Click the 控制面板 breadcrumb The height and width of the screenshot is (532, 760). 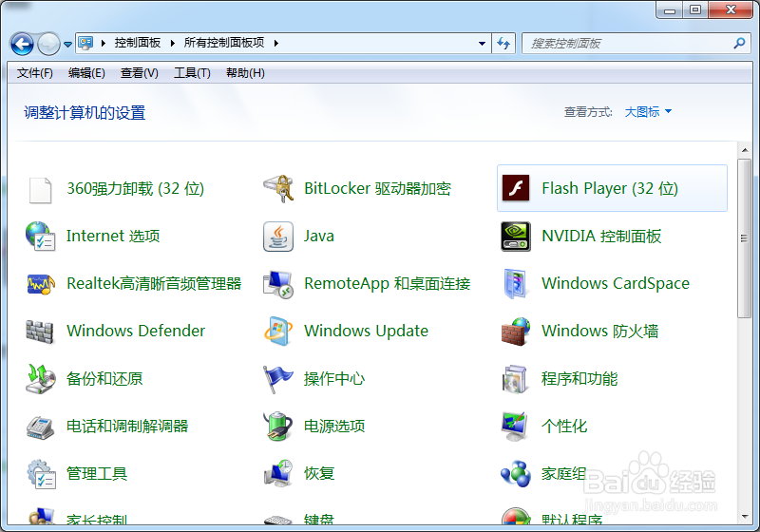(138, 43)
